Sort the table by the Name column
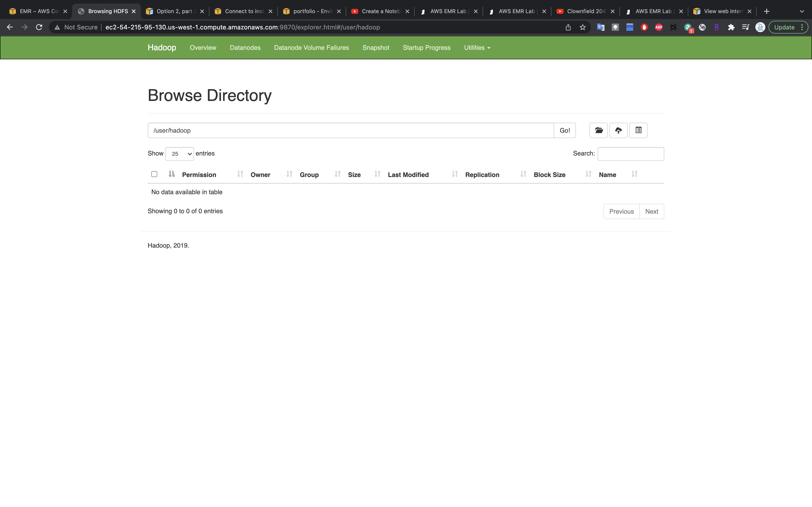Image resolution: width=812 pixels, height=507 pixels. pos(607,175)
